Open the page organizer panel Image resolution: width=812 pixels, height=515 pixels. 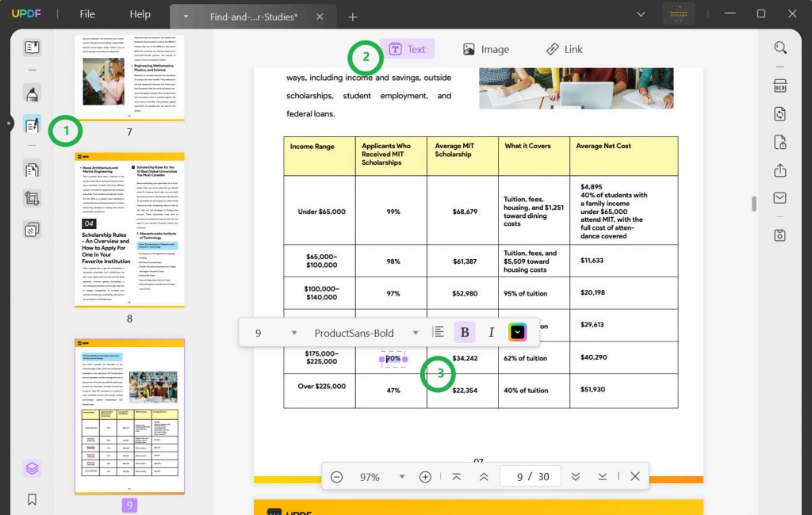tap(33, 168)
